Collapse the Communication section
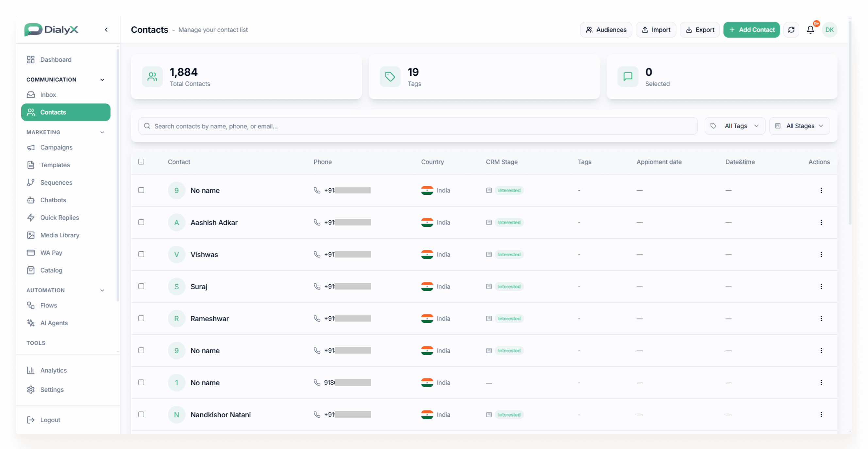 pos(102,79)
